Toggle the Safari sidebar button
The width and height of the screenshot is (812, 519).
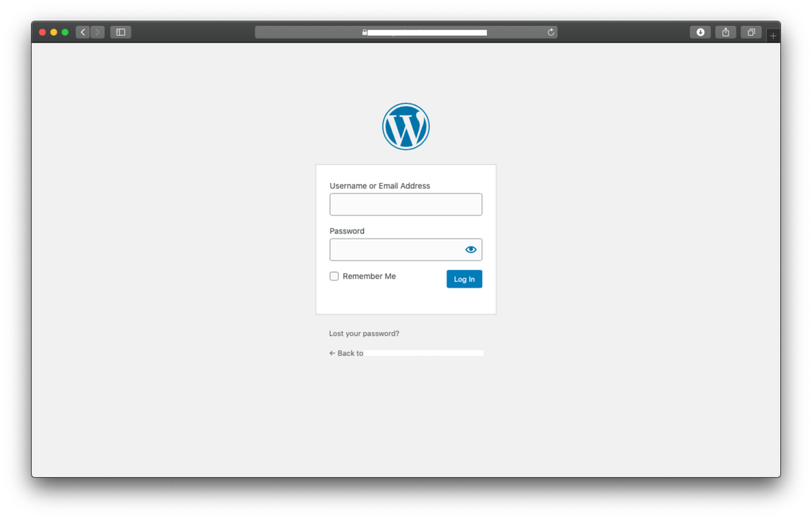coord(121,32)
